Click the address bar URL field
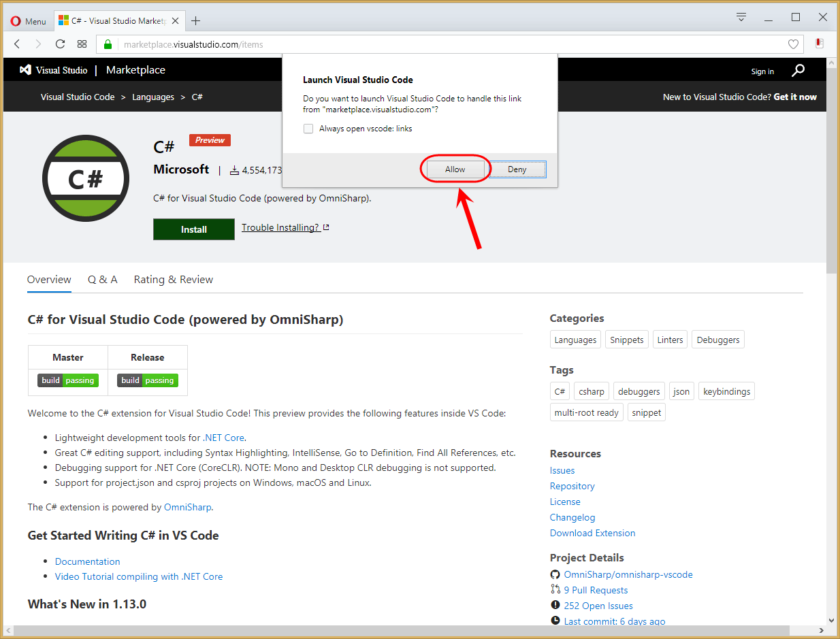The image size is (840, 639). [x=449, y=44]
